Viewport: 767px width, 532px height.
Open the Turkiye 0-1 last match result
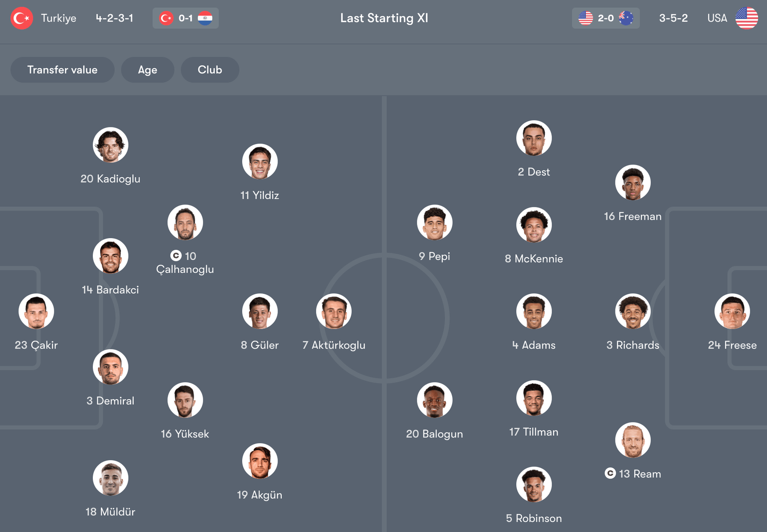point(186,18)
